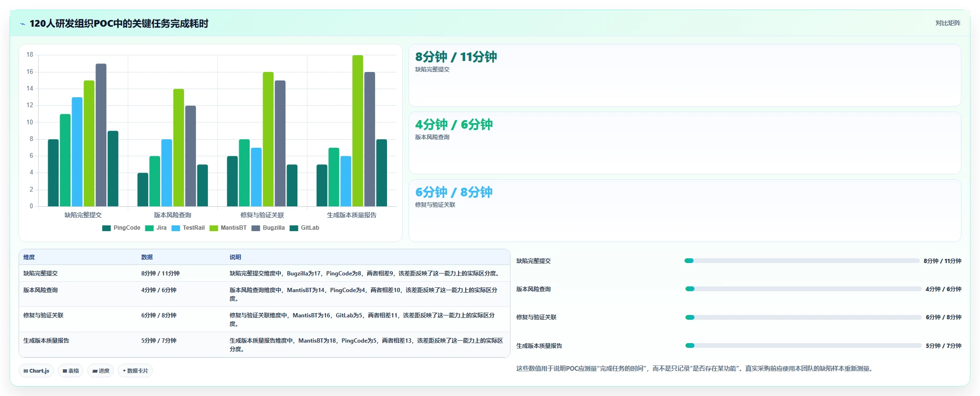Toggle the TestRail legend entry

click(x=188, y=228)
